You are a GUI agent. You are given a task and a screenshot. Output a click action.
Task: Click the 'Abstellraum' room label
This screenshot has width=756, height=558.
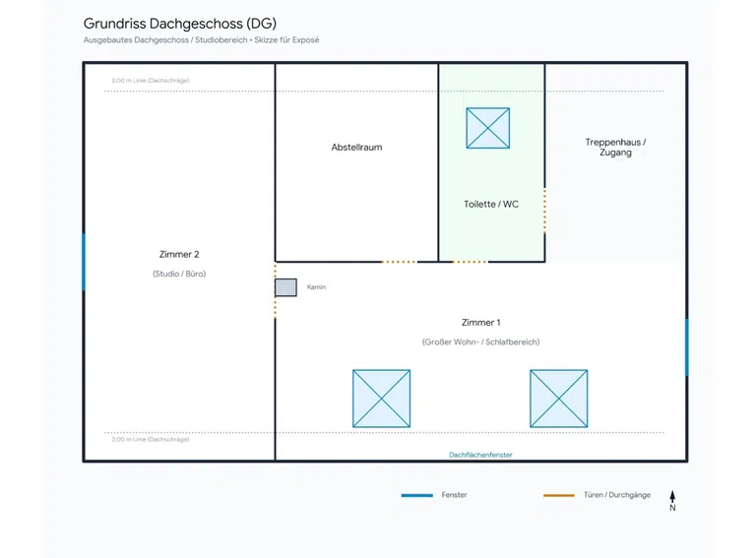click(356, 148)
